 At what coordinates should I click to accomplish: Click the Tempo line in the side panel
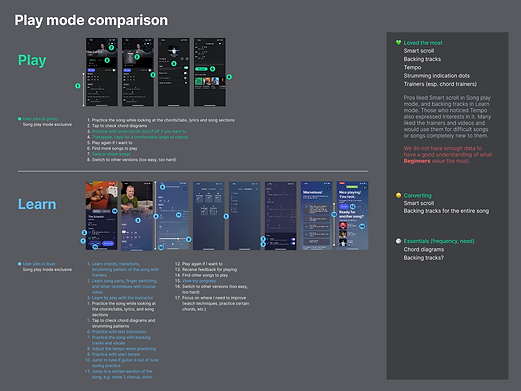412,67
